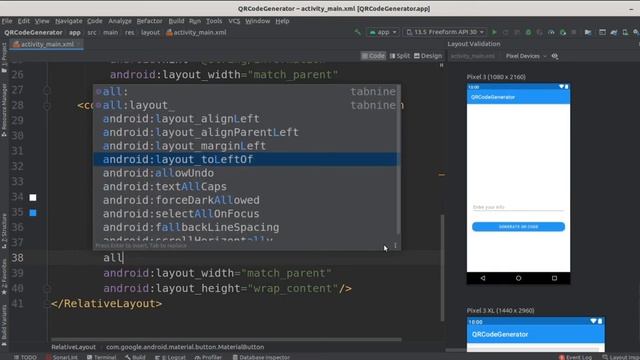Image resolution: width=640 pixels, height=360 pixels.
Task: Open the VCS menu
Action: pos(234,21)
